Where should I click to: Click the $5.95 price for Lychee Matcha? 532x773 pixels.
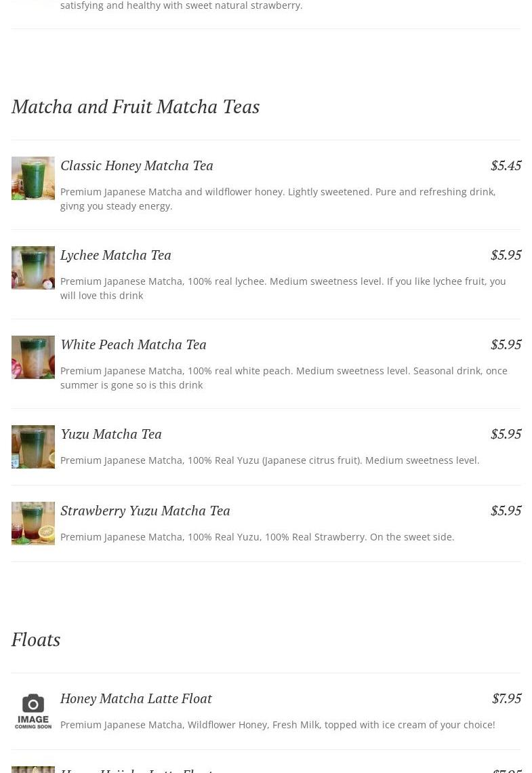(x=506, y=255)
